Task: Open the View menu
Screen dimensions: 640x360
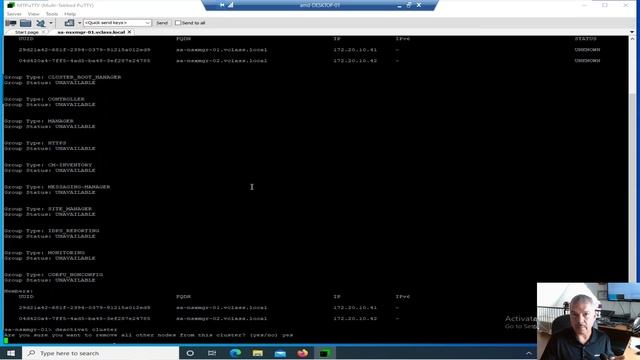Action: [33, 14]
